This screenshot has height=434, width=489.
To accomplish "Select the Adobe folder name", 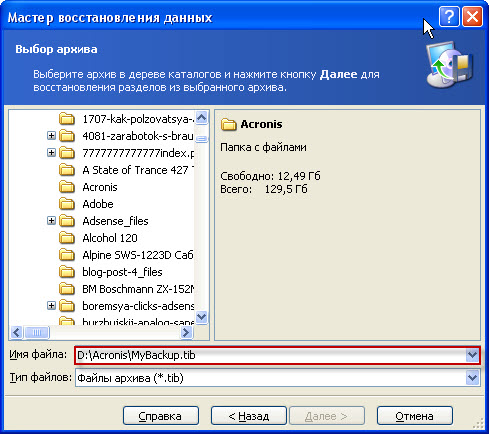I will pyautogui.click(x=98, y=204).
